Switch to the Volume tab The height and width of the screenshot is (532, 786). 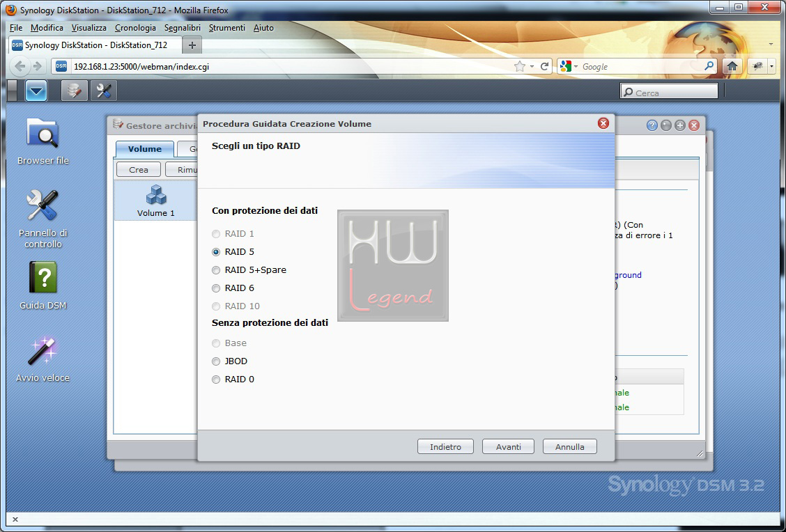144,149
